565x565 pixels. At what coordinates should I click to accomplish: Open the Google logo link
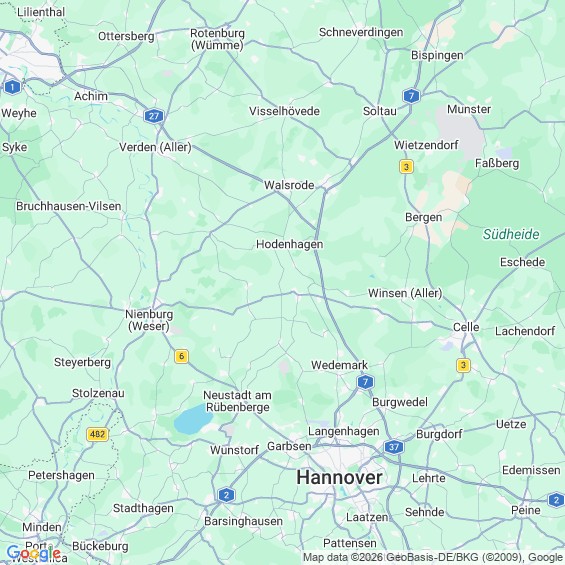pos(34,553)
